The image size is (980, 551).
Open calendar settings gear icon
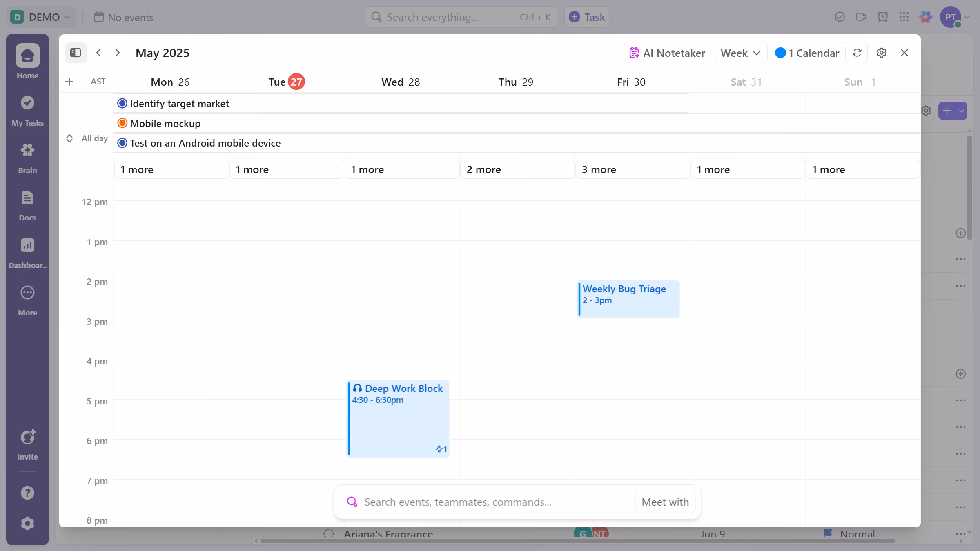point(882,53)
